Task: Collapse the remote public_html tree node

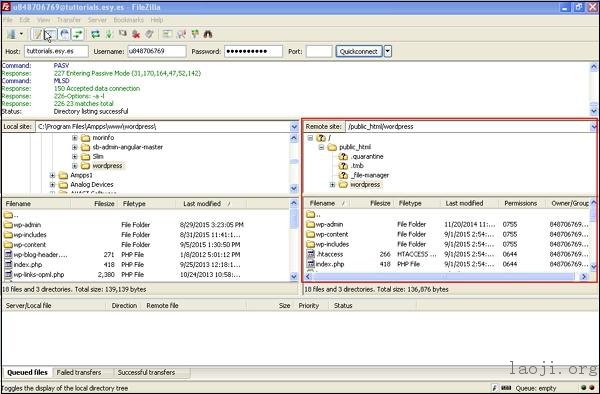Action: click(321, 147)
